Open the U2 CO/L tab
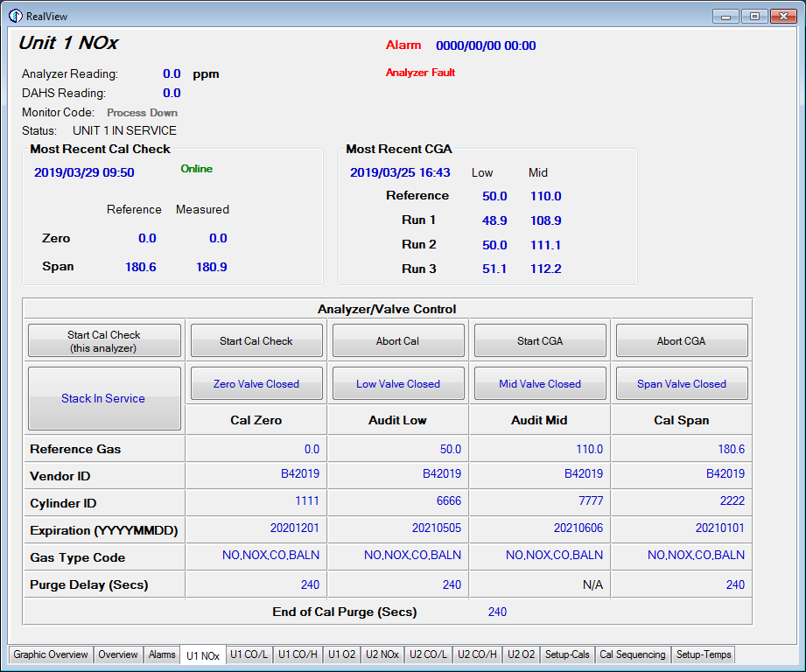The image size is (806, 672). click(x=428, y=654)
